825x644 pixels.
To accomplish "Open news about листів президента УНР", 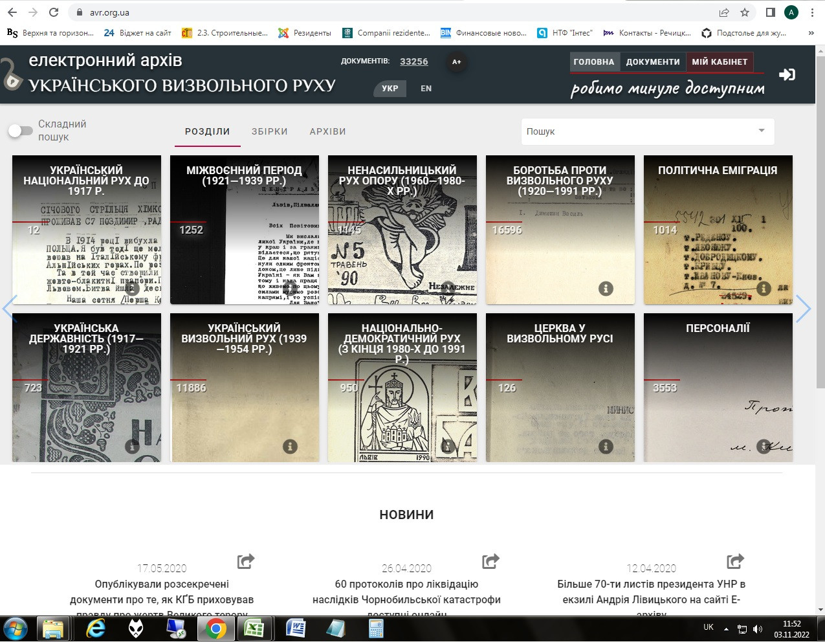I will (651, 599).
